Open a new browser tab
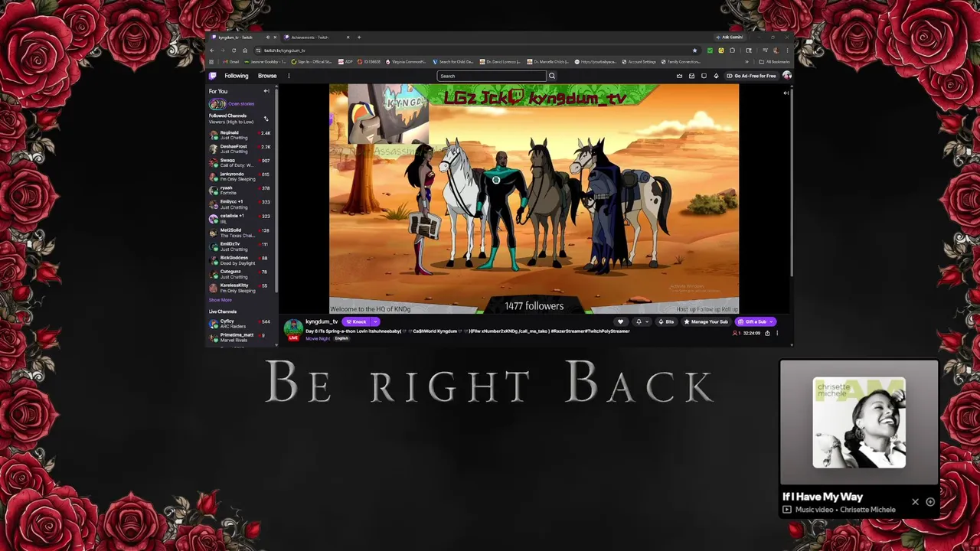Image resolution: width=980 pixels, height=551 pixels. pos(358,37)
